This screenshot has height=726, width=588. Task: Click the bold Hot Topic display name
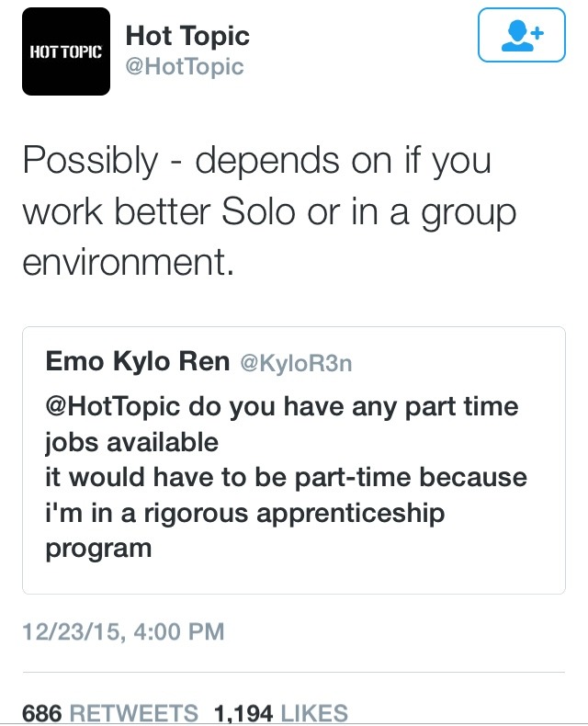point(187,37)
